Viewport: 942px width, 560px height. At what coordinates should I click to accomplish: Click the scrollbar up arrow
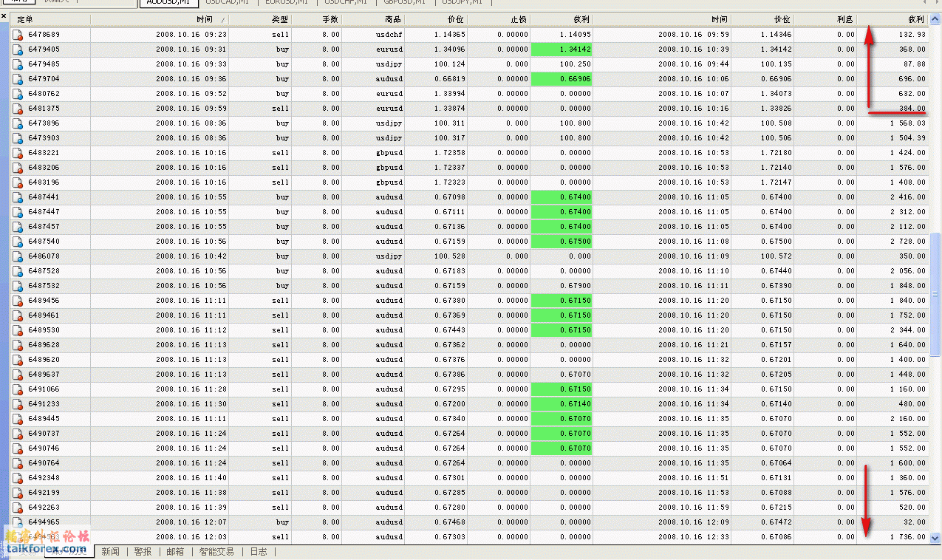click(935, 20)
